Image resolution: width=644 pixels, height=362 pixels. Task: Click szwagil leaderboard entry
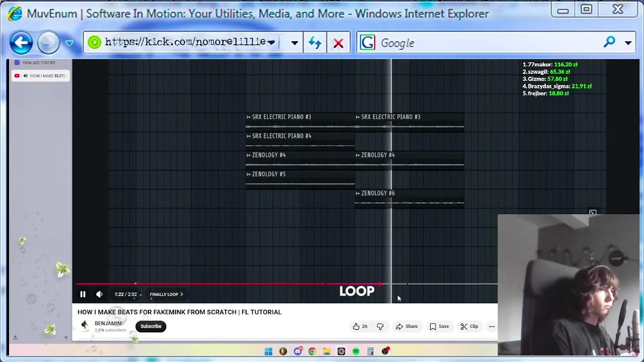tap(545, 72)
